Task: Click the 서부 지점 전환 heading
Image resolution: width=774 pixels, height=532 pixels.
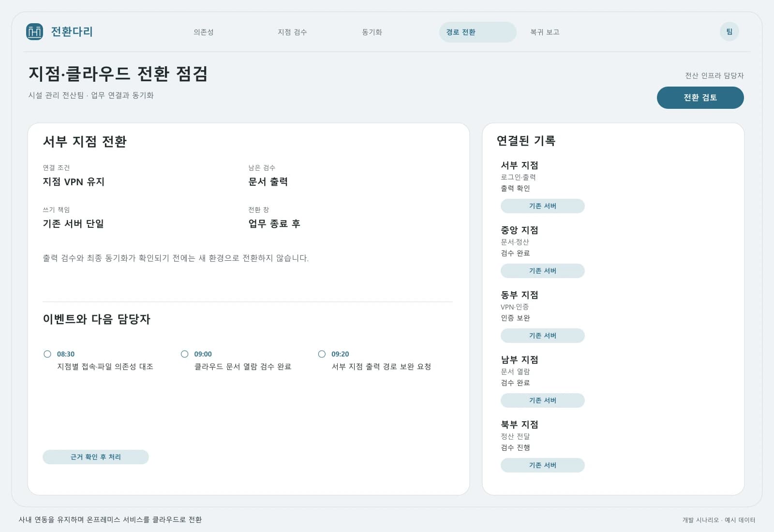Action: pyautogui.click(x=85, y=142)
